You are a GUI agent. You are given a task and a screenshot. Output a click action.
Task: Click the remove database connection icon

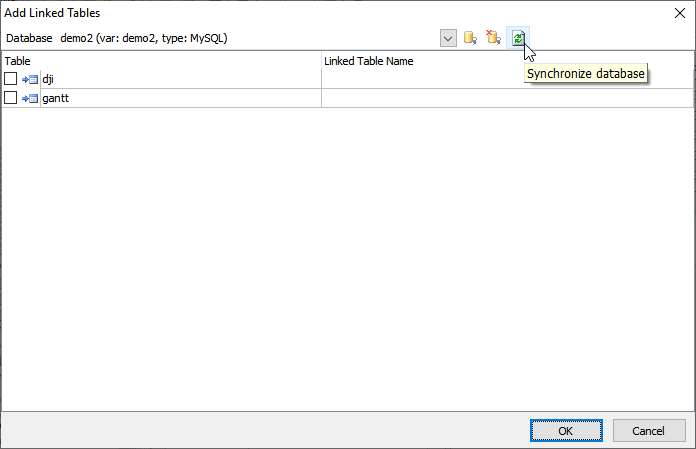[x=493, y=38]
